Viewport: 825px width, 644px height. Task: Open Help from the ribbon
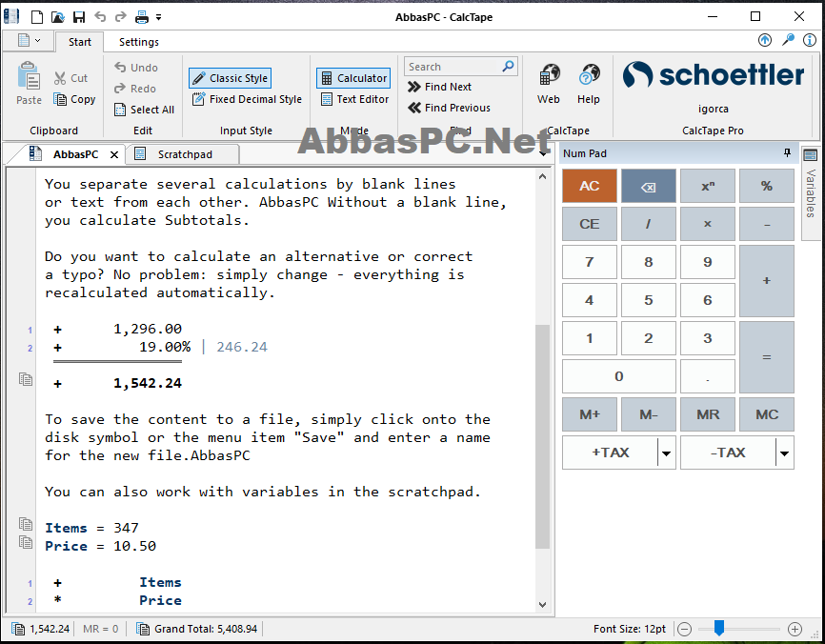coord(588,83)
